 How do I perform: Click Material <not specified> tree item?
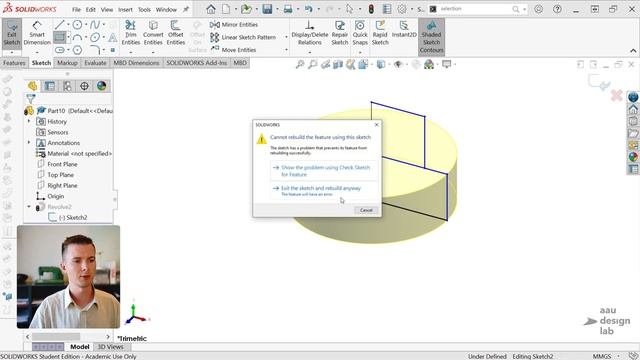point(74,153)
